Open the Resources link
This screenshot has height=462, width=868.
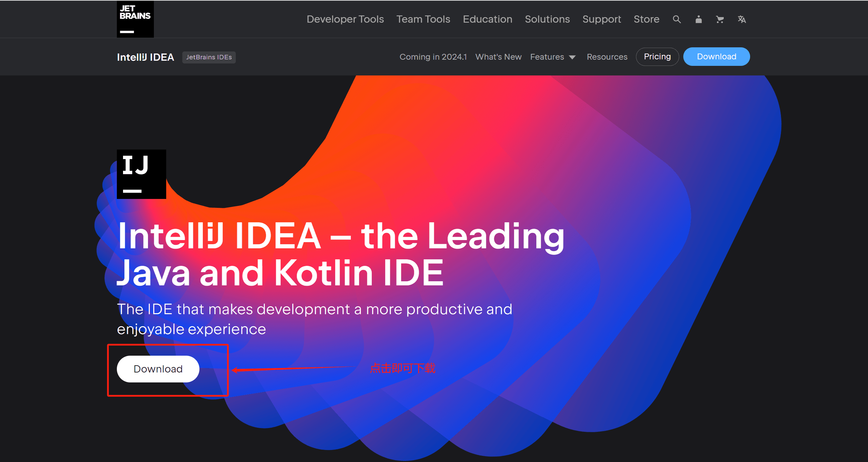(x=607, y=57)
